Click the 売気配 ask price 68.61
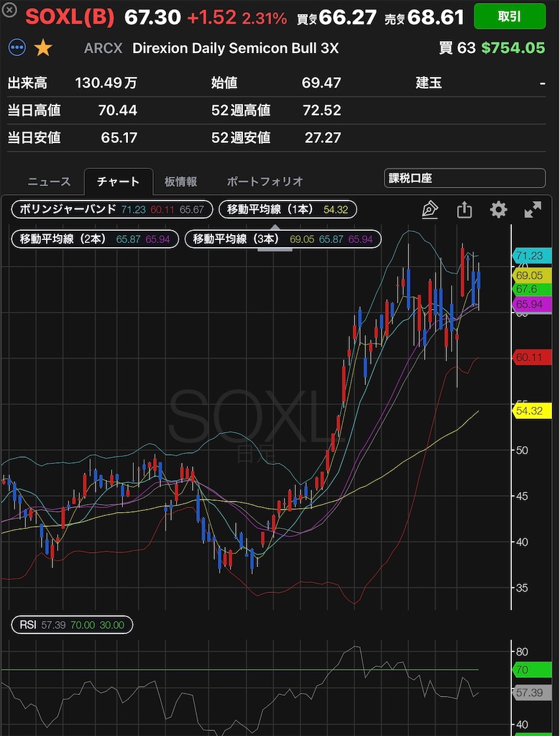The width and height of the screenshot is (560, 736). pos(436,18)
